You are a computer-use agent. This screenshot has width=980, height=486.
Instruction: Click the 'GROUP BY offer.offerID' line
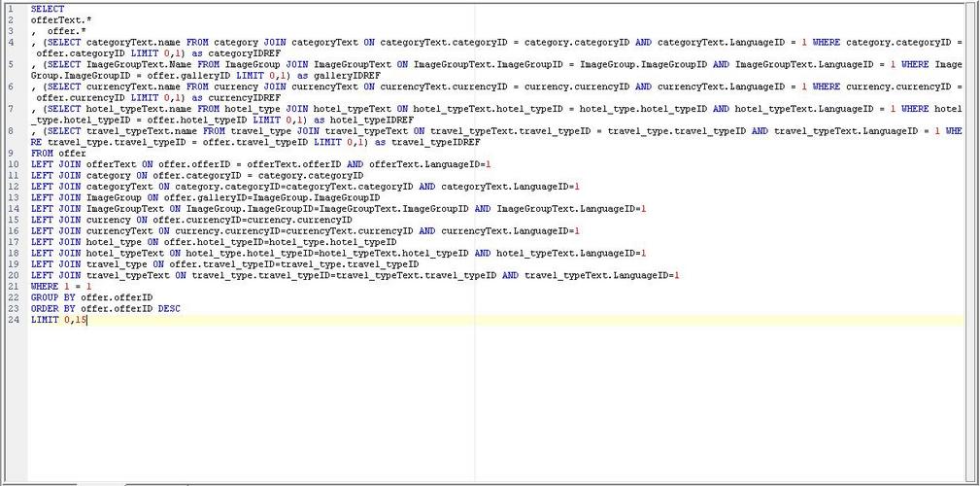[91, 297]
